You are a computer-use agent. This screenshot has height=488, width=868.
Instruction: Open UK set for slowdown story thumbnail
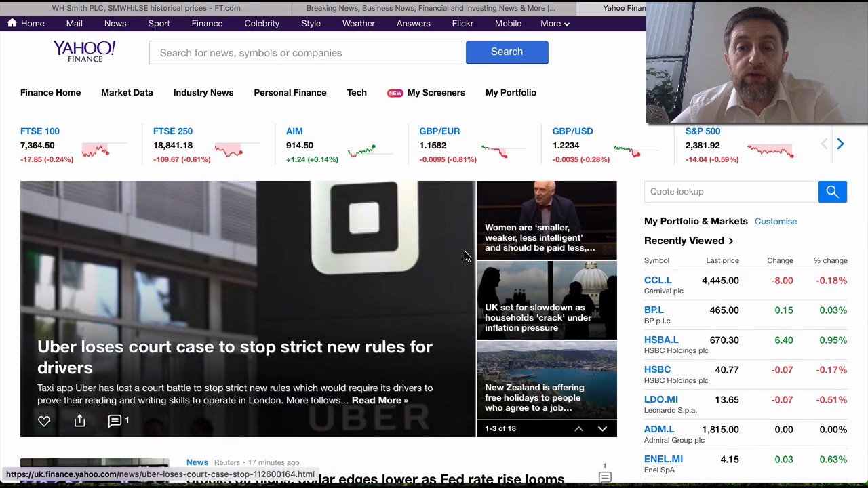pos(547,300)
